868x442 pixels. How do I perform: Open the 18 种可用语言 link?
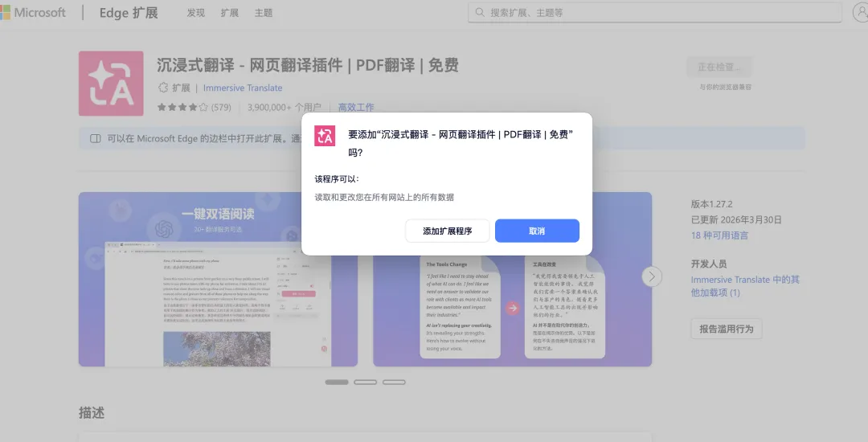(719, 235)
